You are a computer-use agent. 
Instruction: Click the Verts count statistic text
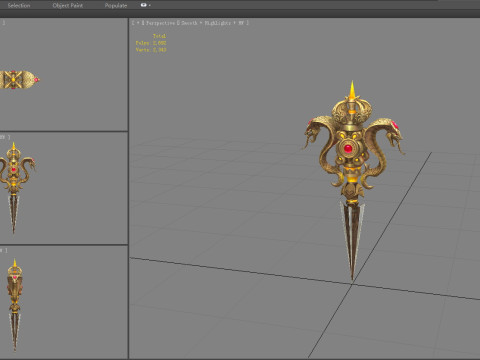tap(151, 50)
